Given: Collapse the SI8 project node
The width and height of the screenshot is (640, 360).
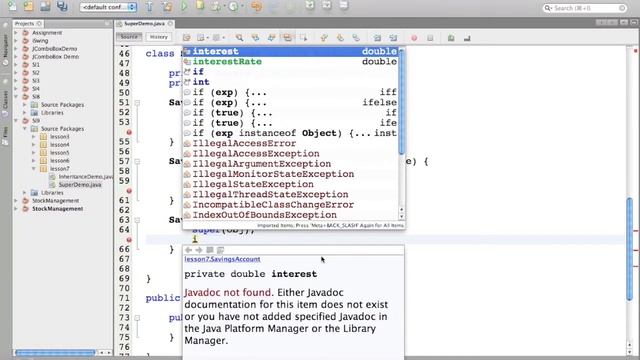Looking at the screenshot, I should click(16, 97).
